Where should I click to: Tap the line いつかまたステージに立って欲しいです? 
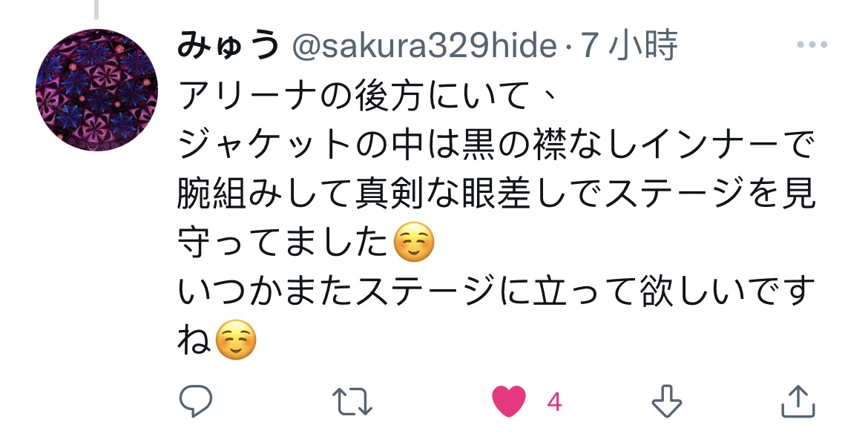[x=496, y=291]
